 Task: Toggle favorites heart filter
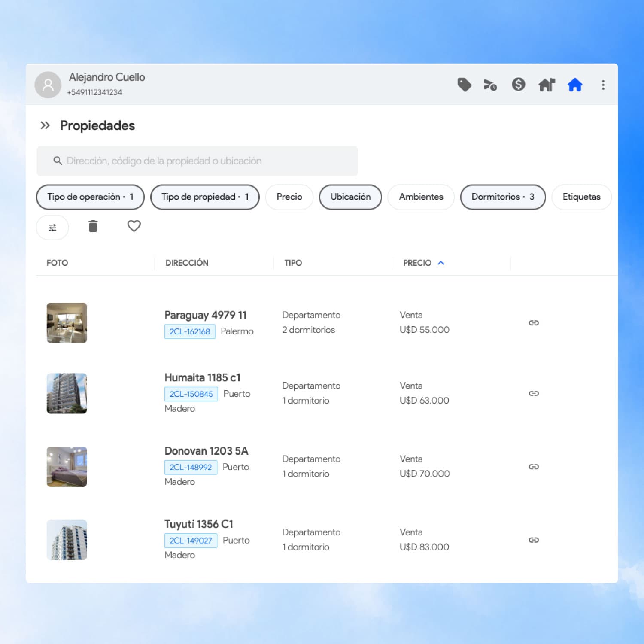(x=134, y=226)
